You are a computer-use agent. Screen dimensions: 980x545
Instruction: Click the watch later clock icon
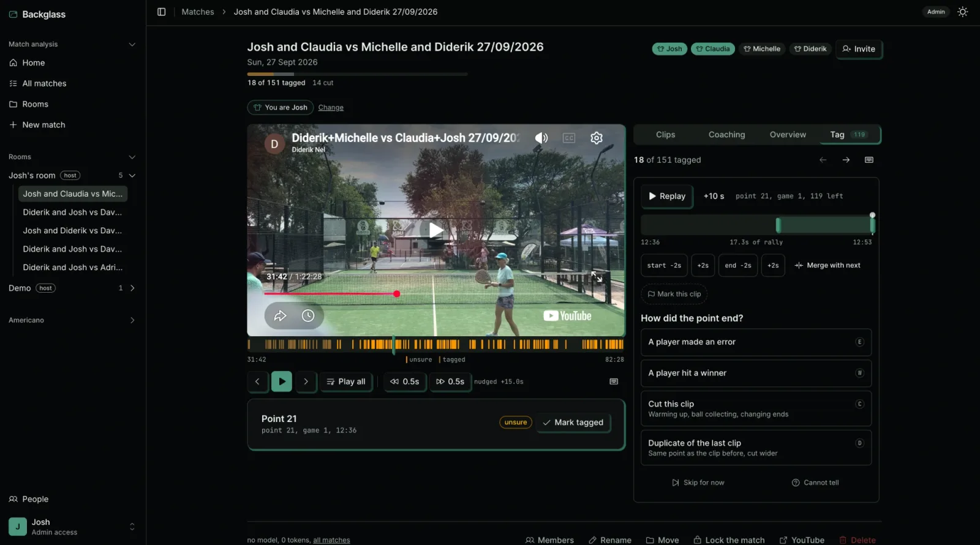pos(308,315)
